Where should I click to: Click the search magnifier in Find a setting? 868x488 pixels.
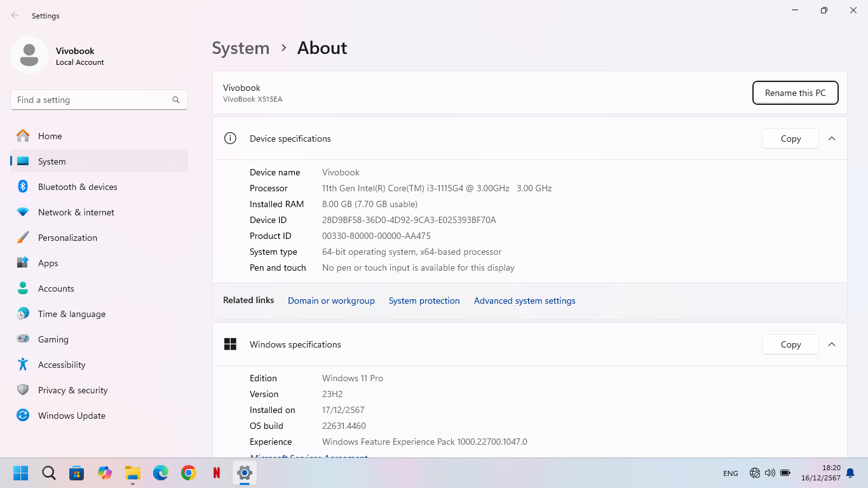[x=176, y=100]
